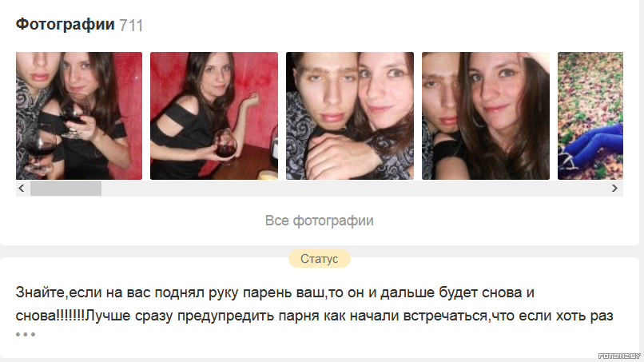
Task: Click the gray horizontal scrollbar thumb
Action: (x=66, y=188)
